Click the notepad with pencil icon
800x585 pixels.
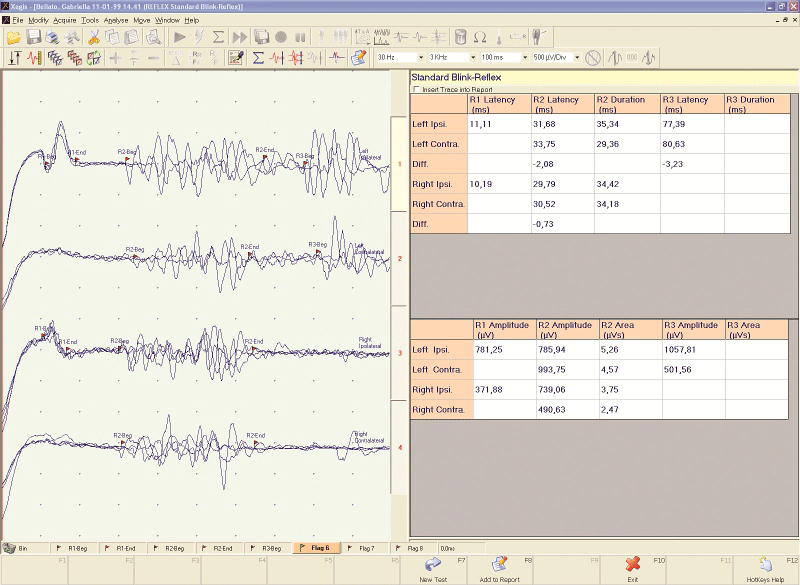358,58
